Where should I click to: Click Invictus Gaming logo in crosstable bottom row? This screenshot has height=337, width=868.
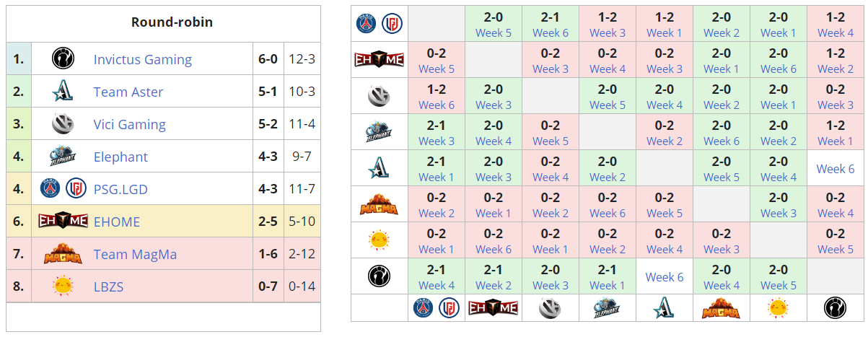click(836, 308)
